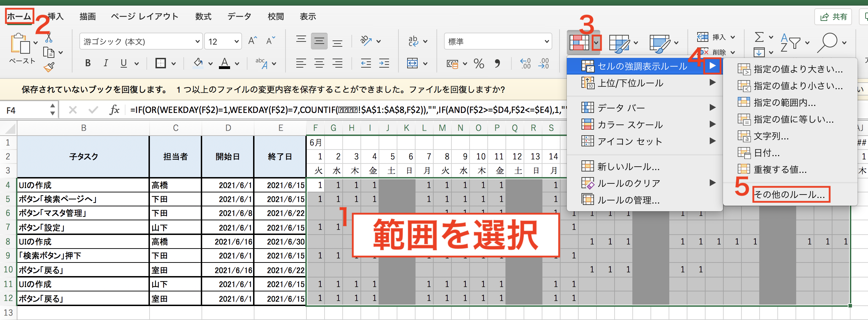Select the Format Painter brush
Viewport: 868px width, 320px height.
click(49, 67)
